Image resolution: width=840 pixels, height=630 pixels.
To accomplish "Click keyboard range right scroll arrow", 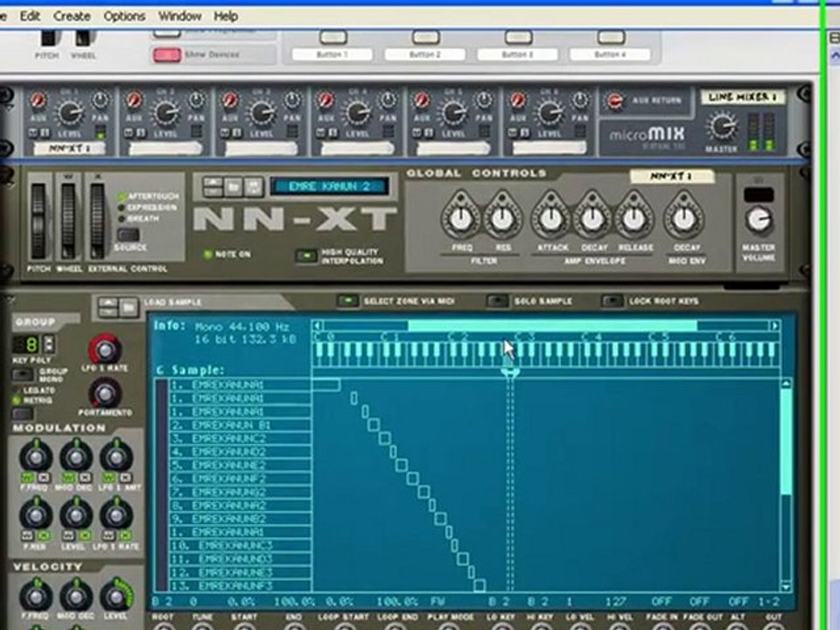I will (774, 325).
